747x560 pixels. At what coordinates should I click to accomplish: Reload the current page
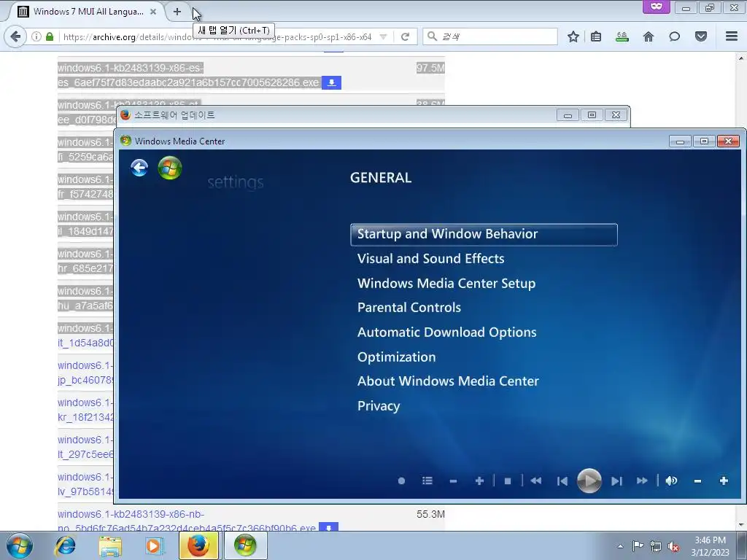coord(405,36)
